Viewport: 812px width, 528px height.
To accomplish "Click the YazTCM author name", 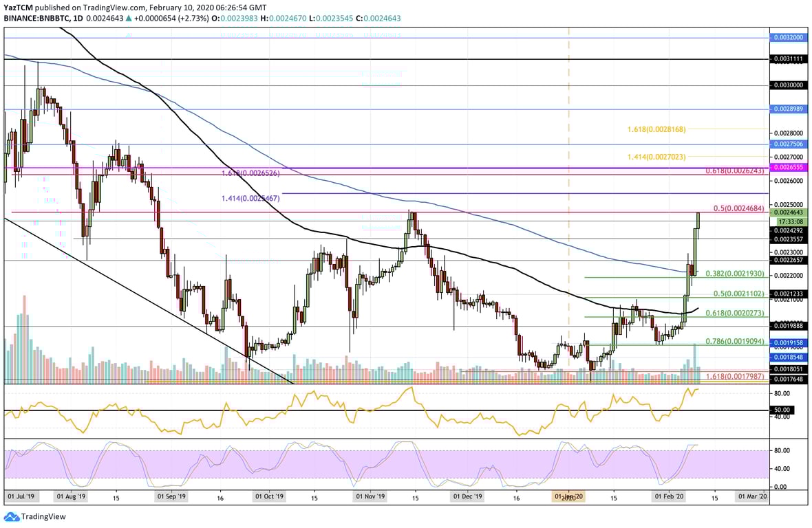I will [17, 6].
